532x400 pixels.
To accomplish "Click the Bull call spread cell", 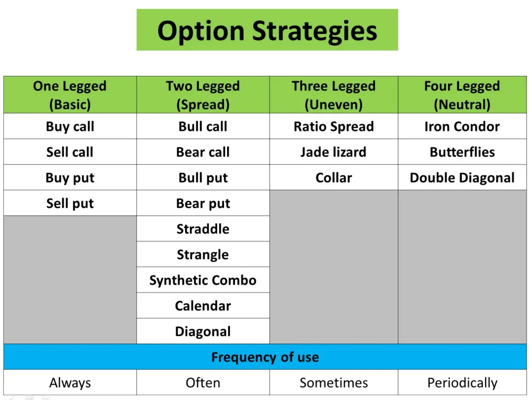I will coord(203,126).
